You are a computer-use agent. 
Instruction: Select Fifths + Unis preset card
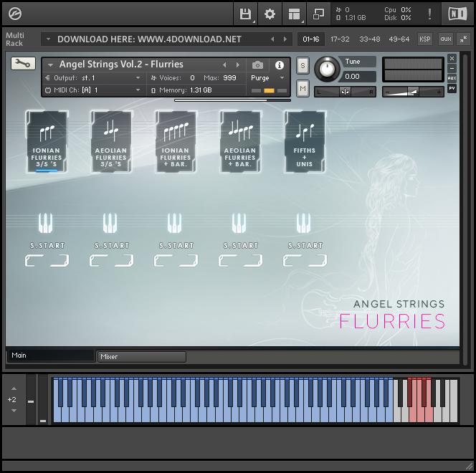point(305,142)
